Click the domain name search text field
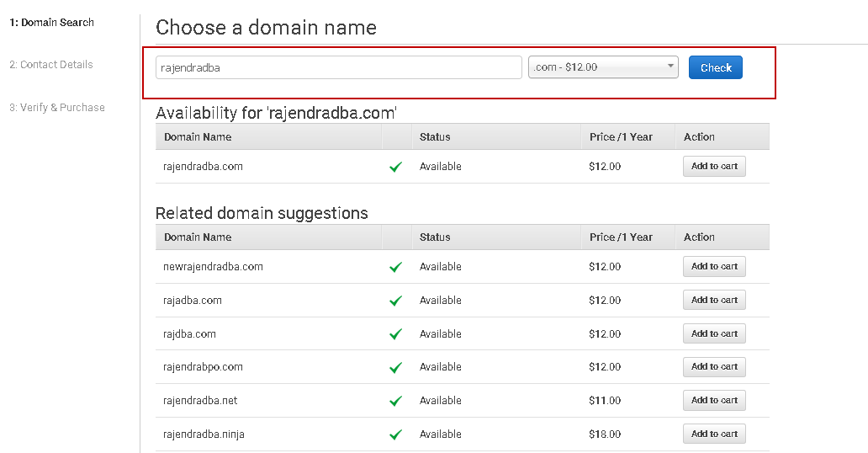Screen dimensions: 868x453 point(339,67)
